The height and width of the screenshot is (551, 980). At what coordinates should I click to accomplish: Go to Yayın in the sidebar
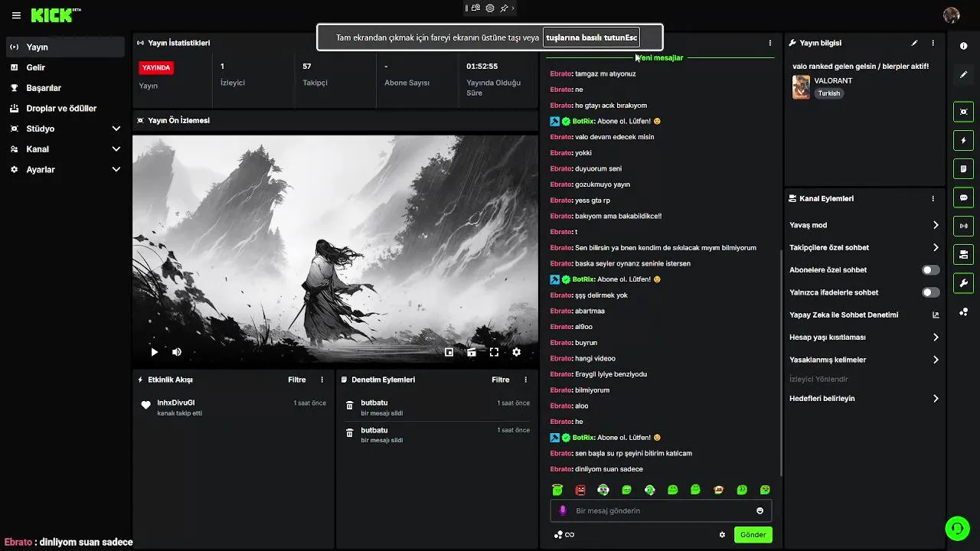65,47
